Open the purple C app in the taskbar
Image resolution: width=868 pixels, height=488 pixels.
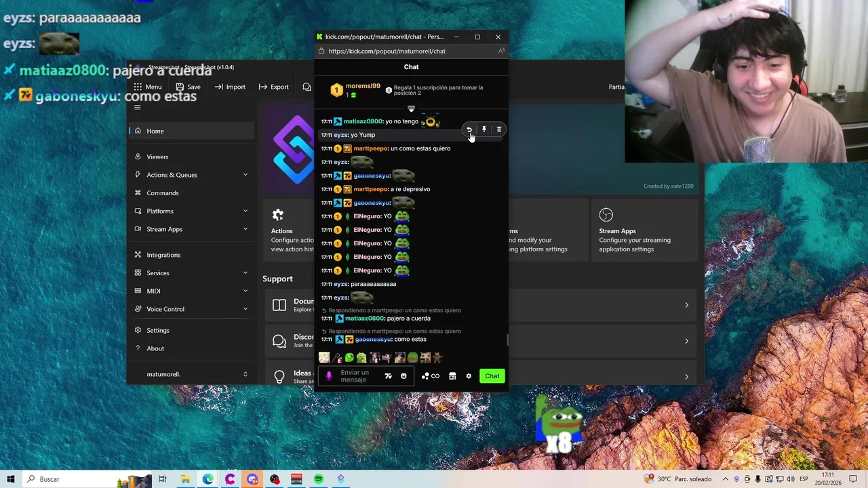click(230, 479)
